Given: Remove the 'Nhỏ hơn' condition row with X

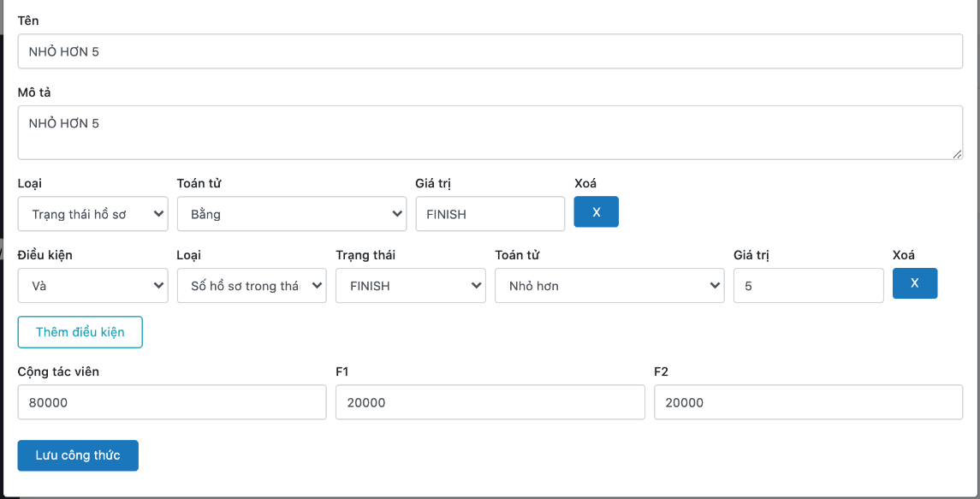Looking at the screenshot, I should 914,283.
